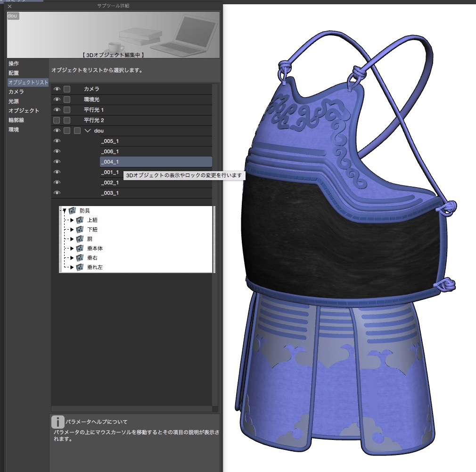Hide the _005_1 part with its eye toggle
This screenshot has width=476, height=472.
point(57,141)
